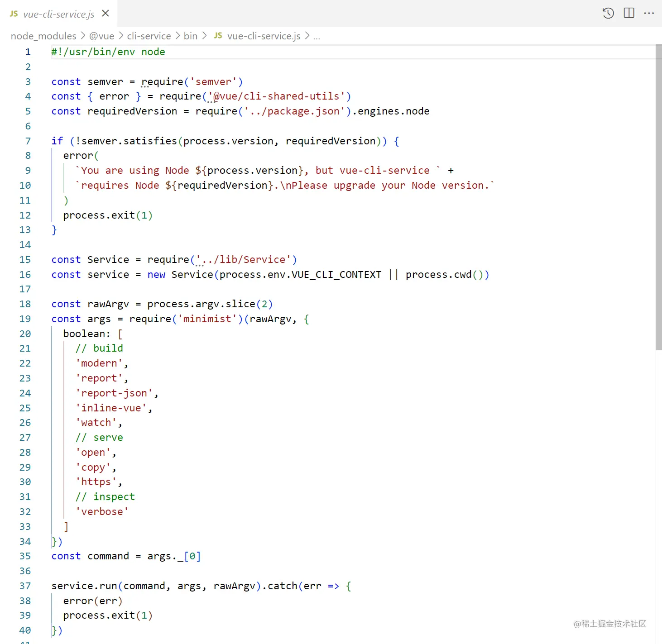This screenshot has width=662, height=644.
Task: Click 'boolean:' key on line 20
Action: [x=87, y=334]
